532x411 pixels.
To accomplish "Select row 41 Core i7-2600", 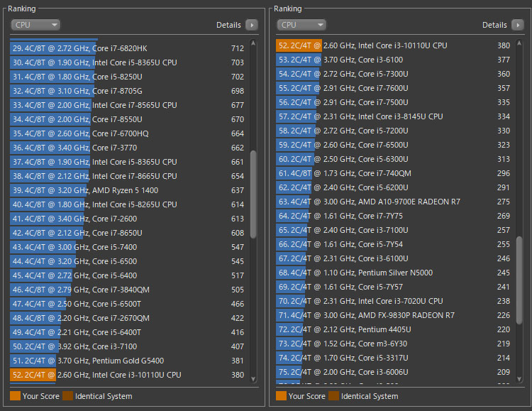I will pyautogui.click(x=129, y=219).
